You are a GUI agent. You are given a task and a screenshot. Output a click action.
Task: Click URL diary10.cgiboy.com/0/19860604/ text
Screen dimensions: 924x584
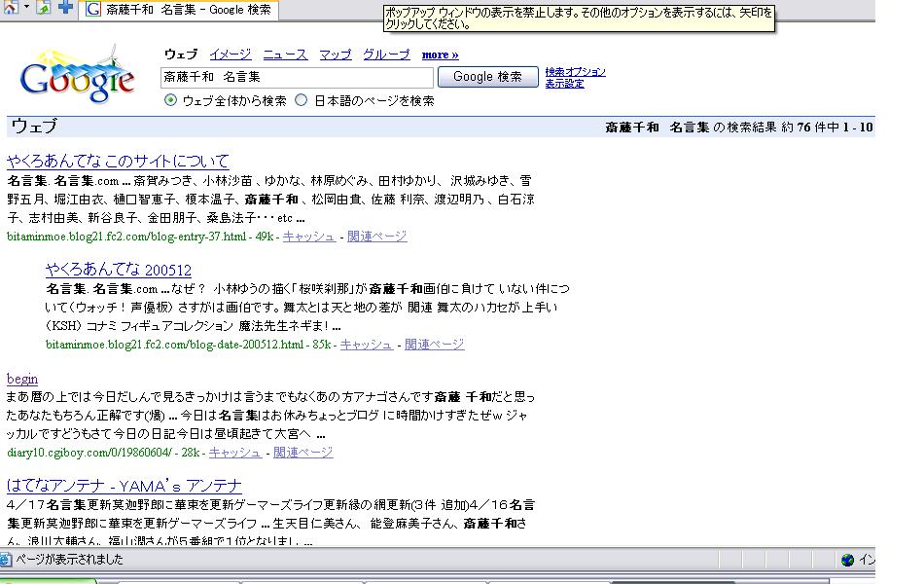[x=89, y=453]
